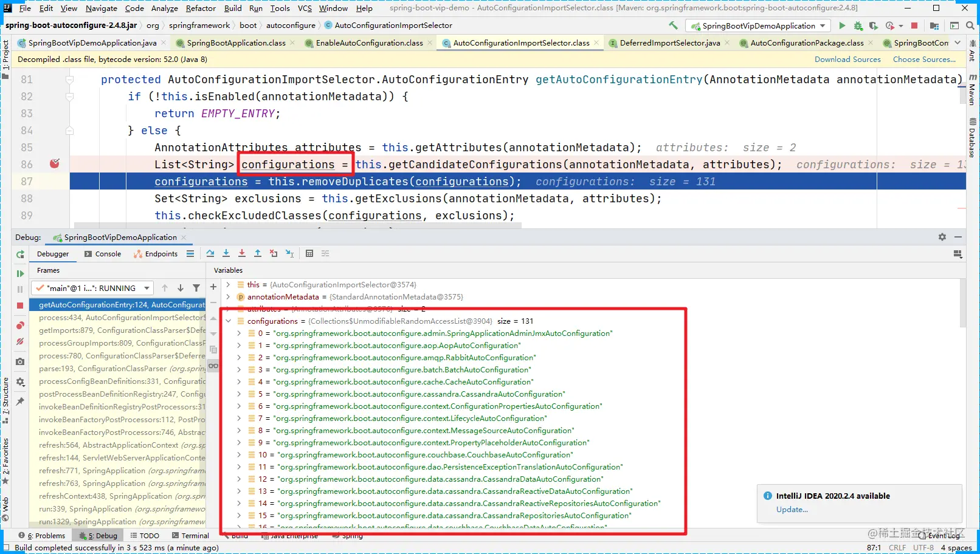
Task: Click the Step Out icon in the debugger toolbar
Action: [x=258, y=253]
